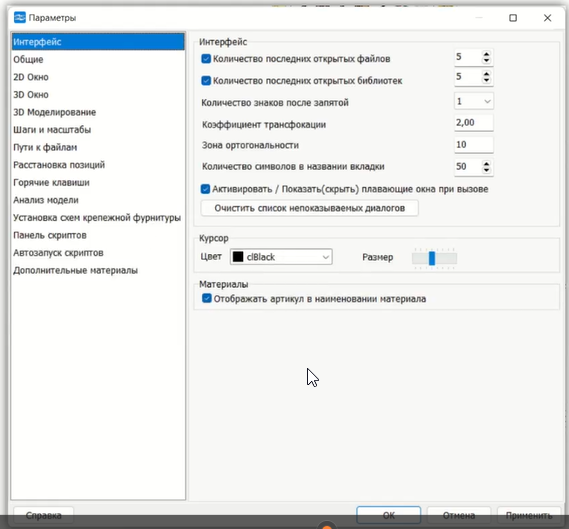569x529 pixels.
Task: Click the Применить button
Action: point(529,515)
